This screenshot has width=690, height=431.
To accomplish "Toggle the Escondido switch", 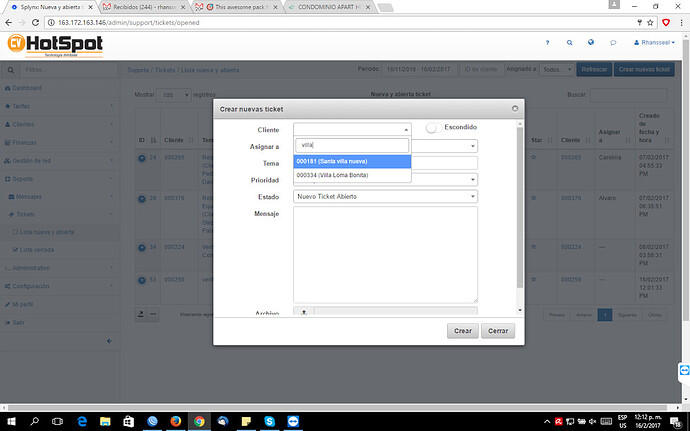I will pos(433,128).
